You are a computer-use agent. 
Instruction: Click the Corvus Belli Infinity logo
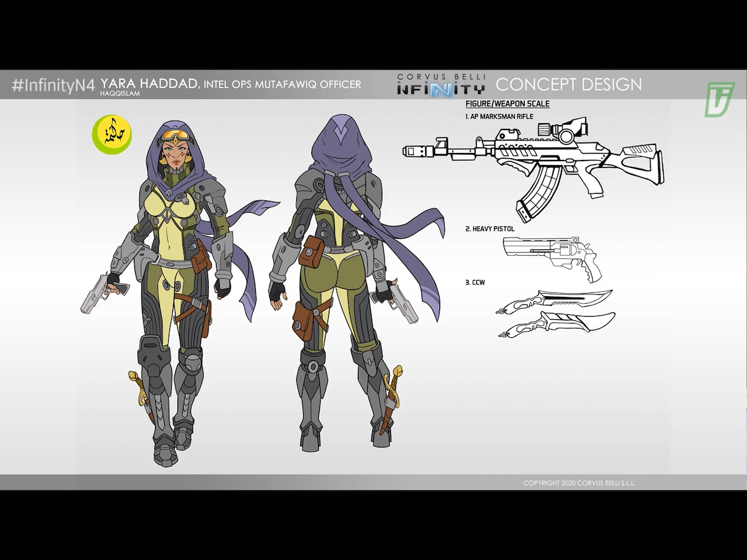pos(441,85)
